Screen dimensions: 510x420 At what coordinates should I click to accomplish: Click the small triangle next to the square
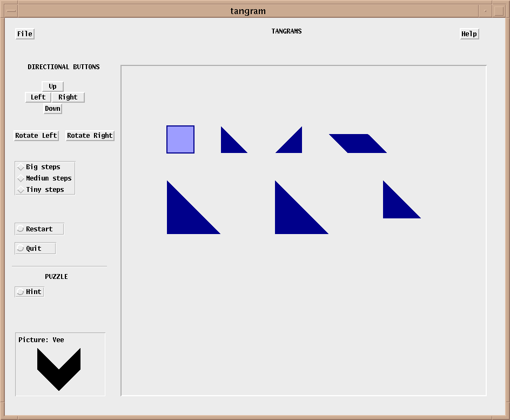[x=230, y=144]
